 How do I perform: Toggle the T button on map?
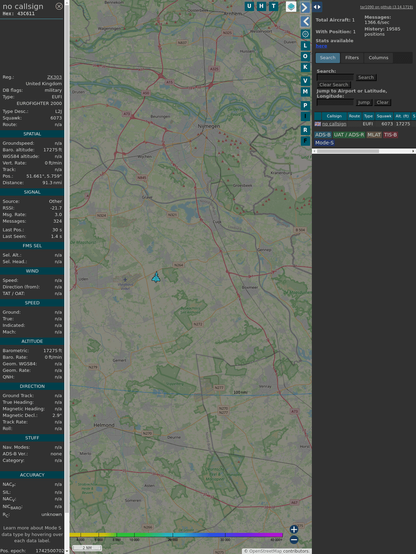click(x=273, y=6)
